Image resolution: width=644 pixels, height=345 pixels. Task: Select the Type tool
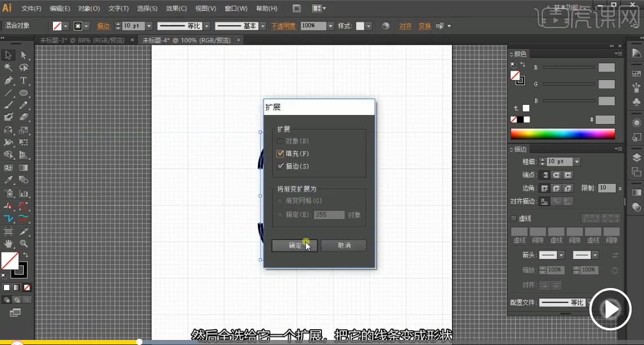24,81
